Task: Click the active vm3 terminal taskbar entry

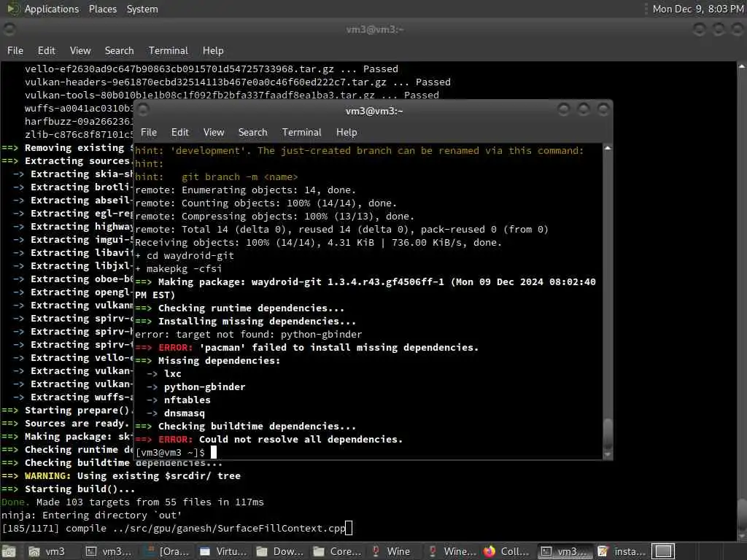Action: click(x=565, y=551)
